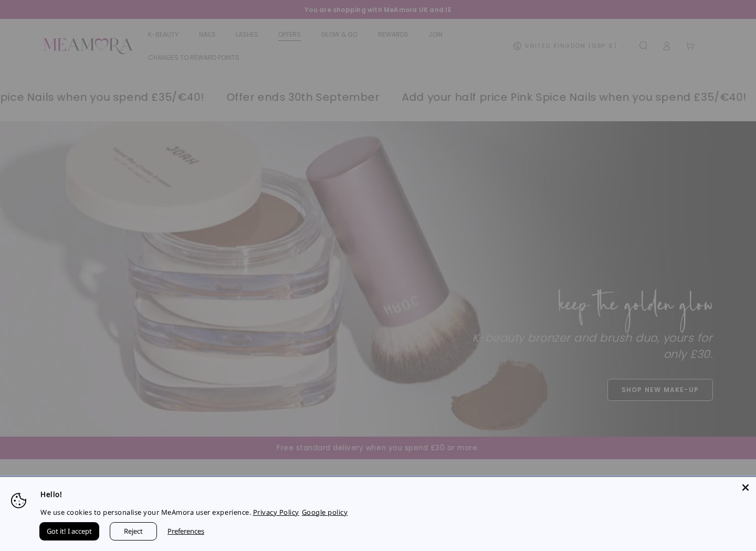
Task: Click the 'Free standard delivery' banner text
Action: click(378, 448)
